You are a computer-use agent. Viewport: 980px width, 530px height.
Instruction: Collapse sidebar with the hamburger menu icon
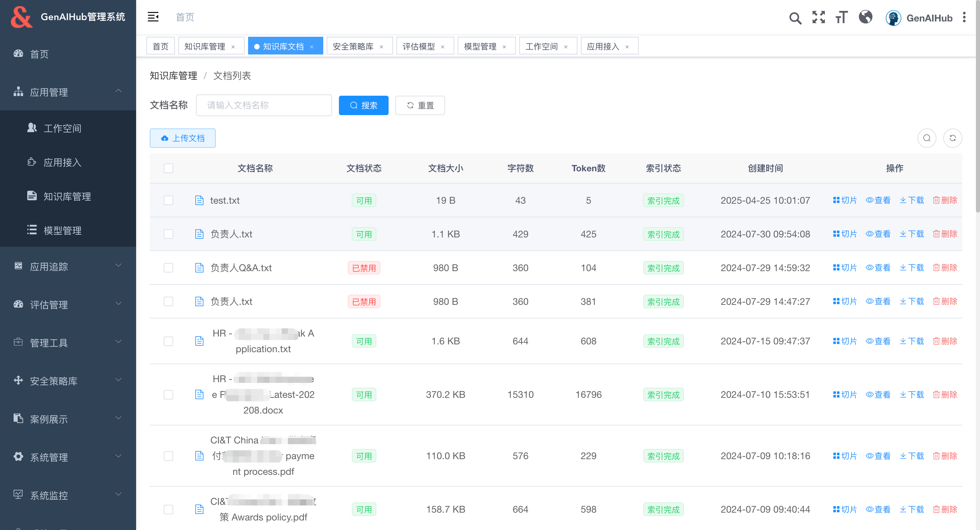[153, 17]
